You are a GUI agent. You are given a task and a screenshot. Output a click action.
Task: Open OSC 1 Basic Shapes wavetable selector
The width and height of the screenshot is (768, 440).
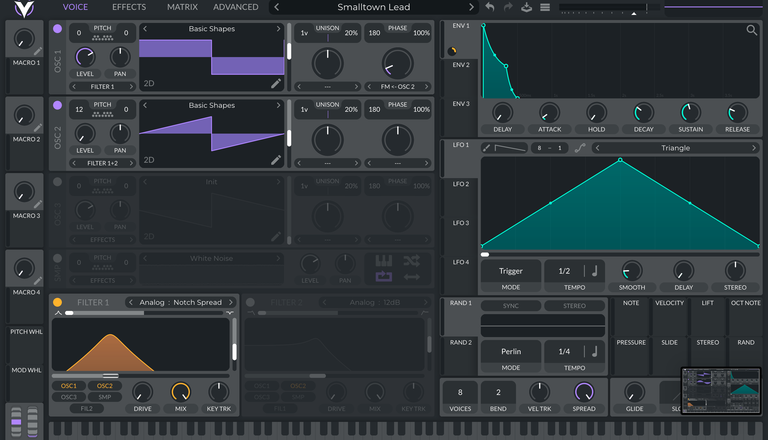[212, 29]
